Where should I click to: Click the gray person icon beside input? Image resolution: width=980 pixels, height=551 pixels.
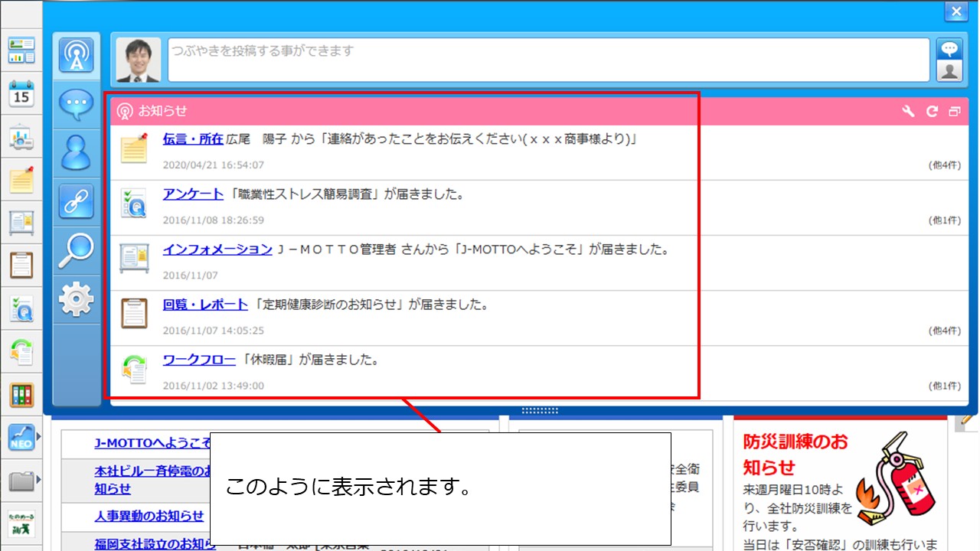pos(949,70)
